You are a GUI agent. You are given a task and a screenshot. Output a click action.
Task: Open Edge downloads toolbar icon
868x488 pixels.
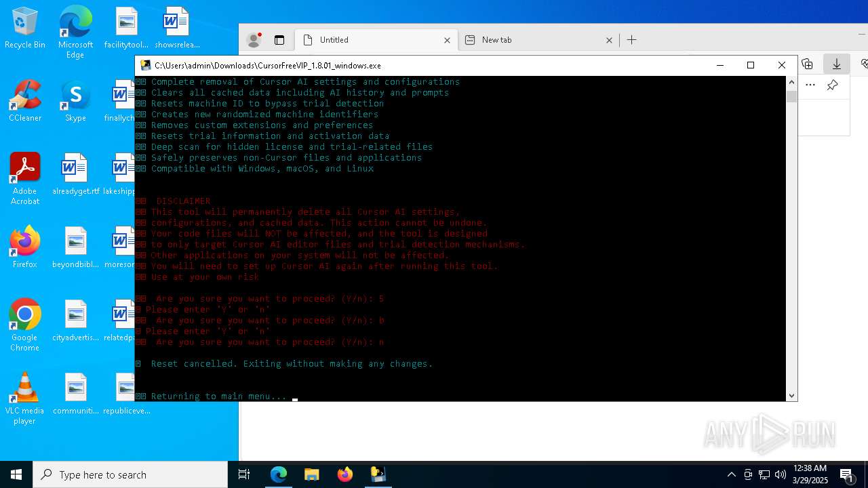point(837,64)
